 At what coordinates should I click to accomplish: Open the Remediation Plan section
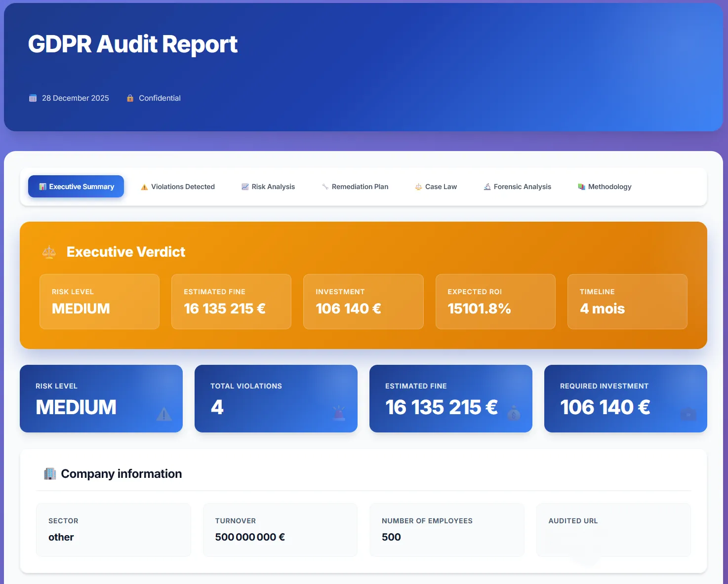pyautogui.click(x=355, y=187)
